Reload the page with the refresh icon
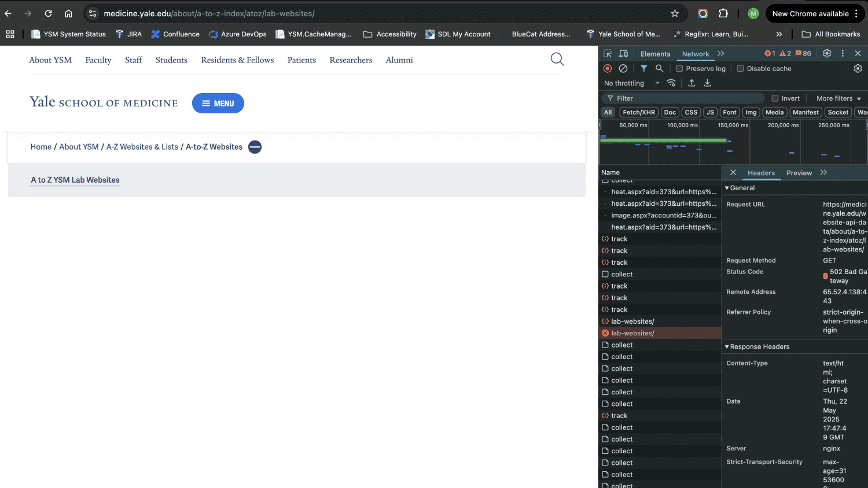This screenshot has width=868, height=488. coord(48,13)
